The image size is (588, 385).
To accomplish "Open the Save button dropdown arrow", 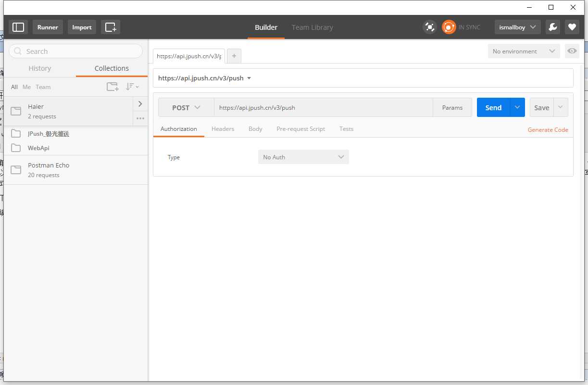I will [x=561, y=107].
